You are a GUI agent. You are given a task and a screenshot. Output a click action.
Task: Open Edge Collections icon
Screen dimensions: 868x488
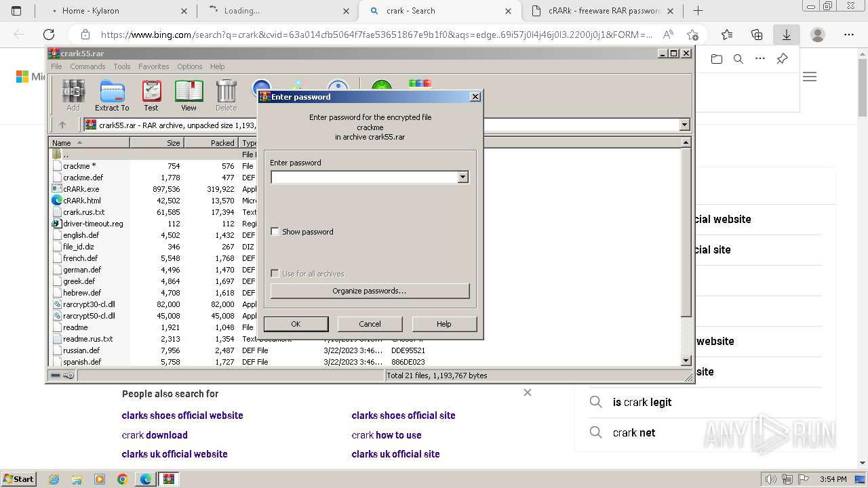[x=757, y=35]
